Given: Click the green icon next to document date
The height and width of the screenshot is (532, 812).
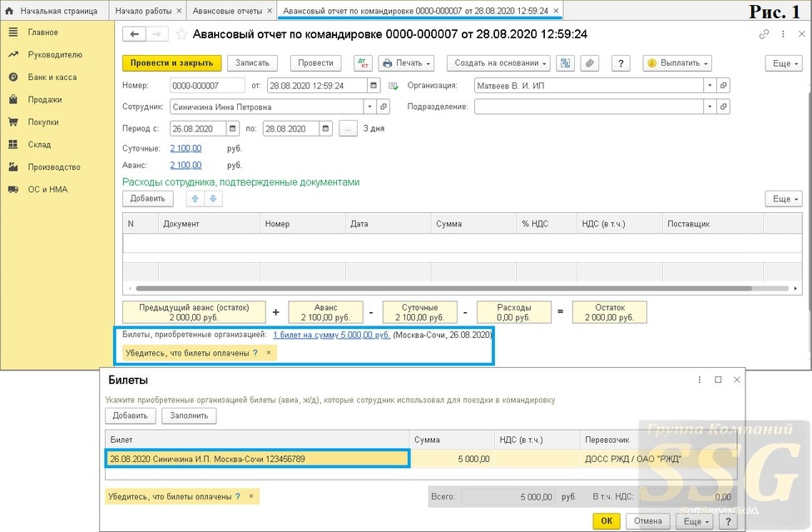Looking at the screenshot, I should click(x=393, y=86).
